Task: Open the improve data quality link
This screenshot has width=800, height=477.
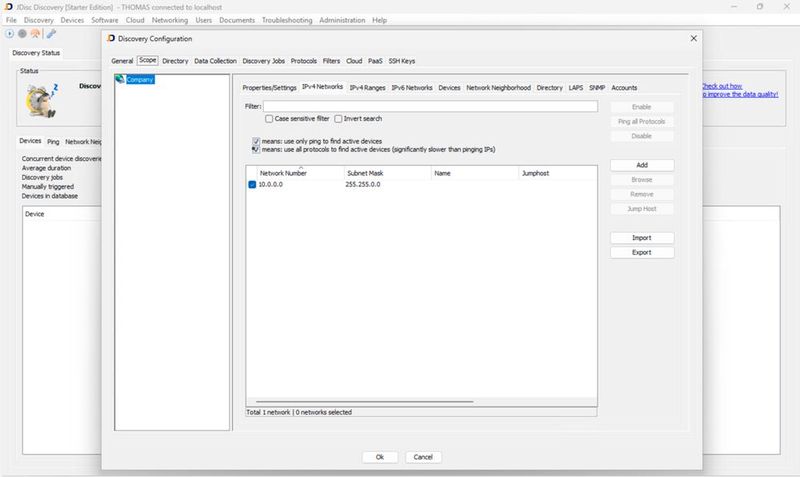Action: tap(740, 94)
